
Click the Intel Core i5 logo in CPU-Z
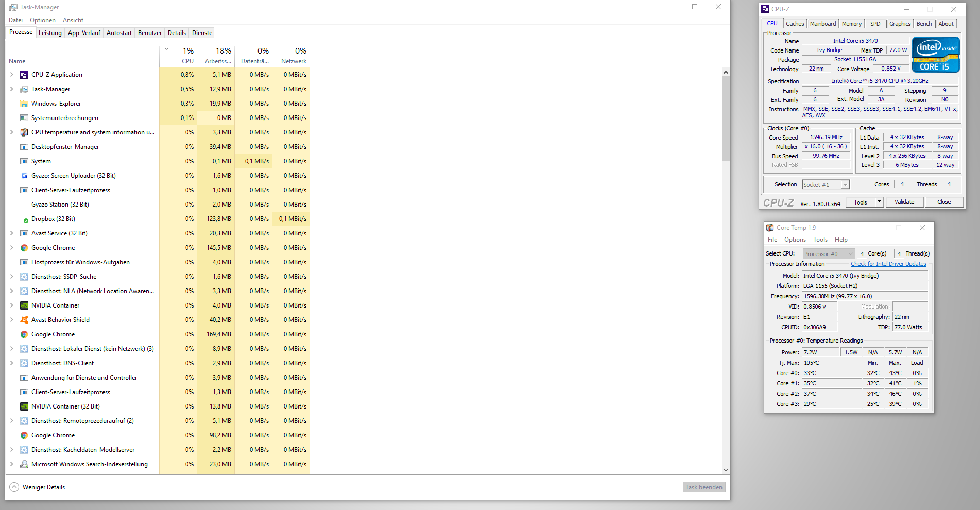point(936,54)
